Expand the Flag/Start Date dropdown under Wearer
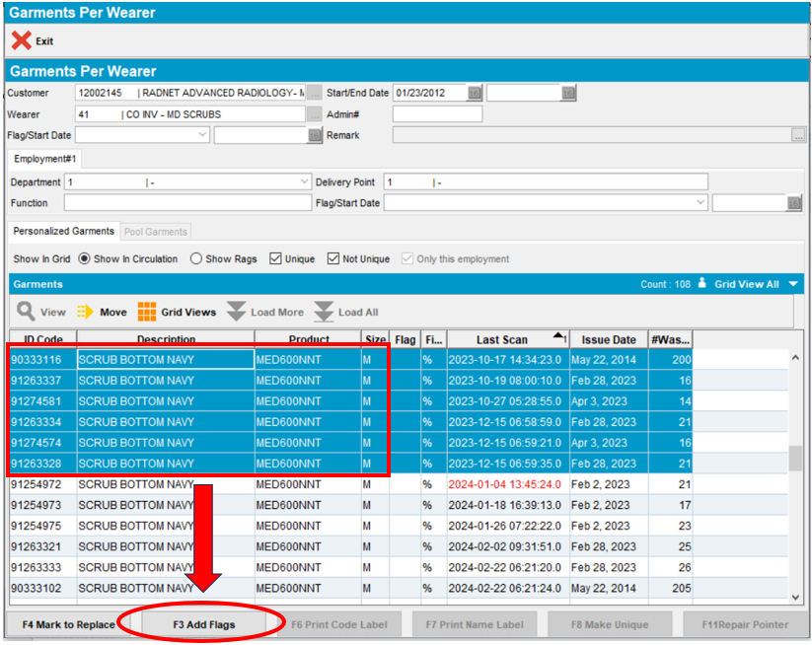The width and height of the screenshot is (812, 645). tap(202, 136)
